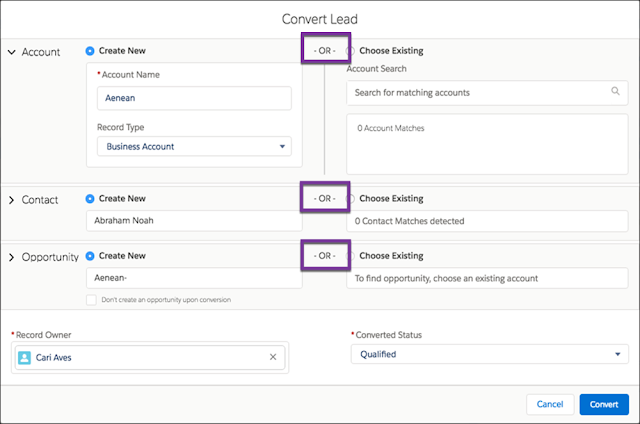Screen dimensions: 640x424
Task: Select Create New radio for Account
Action: tap(90, 51)
